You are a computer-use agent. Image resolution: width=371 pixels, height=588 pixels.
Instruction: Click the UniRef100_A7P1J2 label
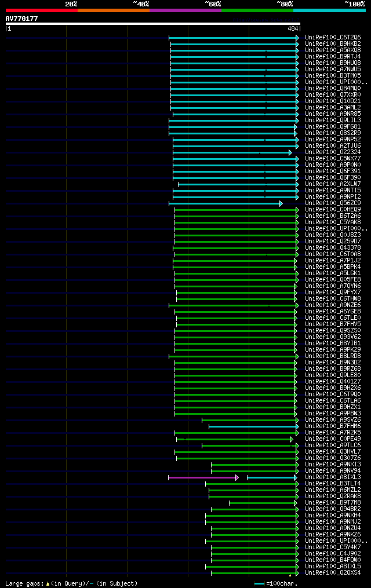333,261
